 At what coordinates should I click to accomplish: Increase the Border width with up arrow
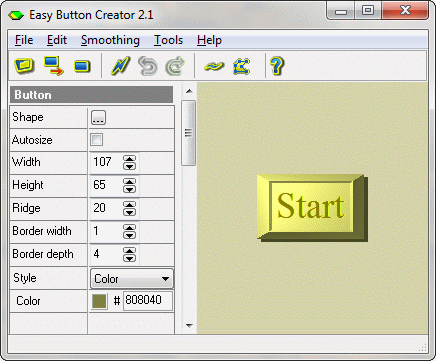[x=129, y=228]
